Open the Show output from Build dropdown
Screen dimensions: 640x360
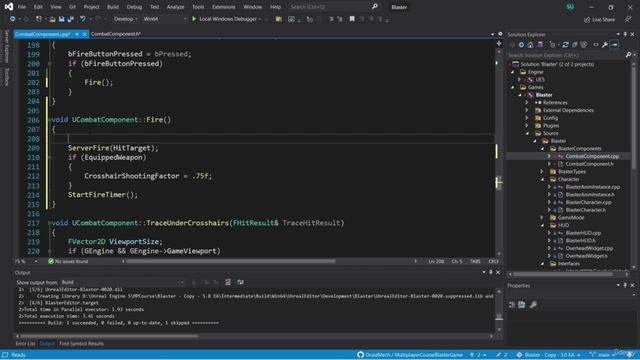tap(122, 282)
